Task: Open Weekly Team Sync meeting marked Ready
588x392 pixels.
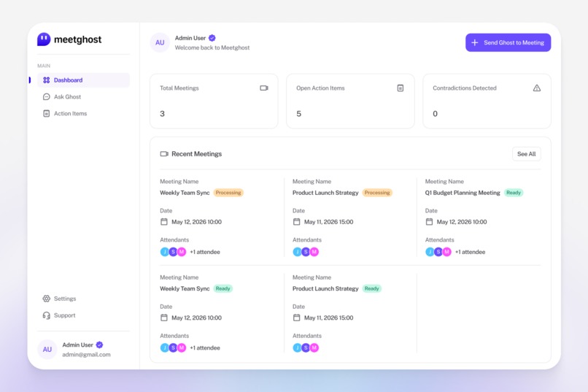Action: pyautogui.click(x=185, y=288)
